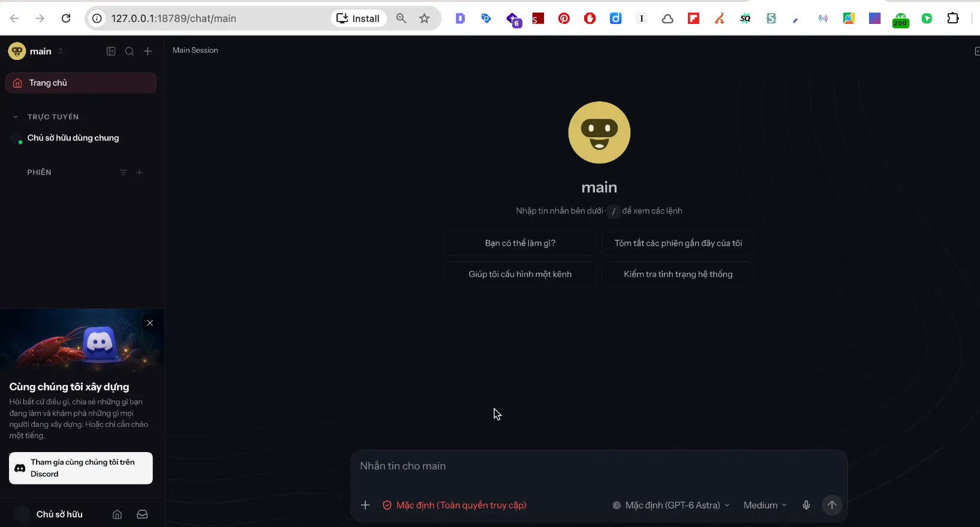Open the Mặc định (GPT-6 Astra) model dropdown
Screen dimensions: 980x527
coord(671,505)
